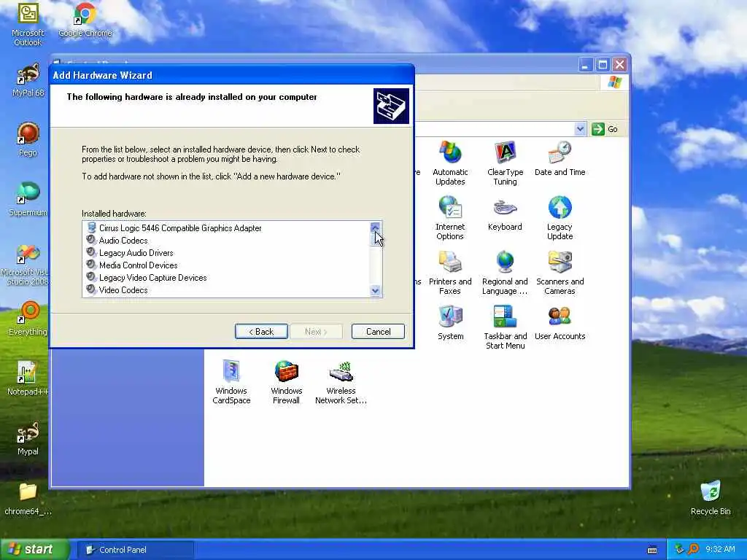Click the Back button in wizard

(x=261, y=332)
